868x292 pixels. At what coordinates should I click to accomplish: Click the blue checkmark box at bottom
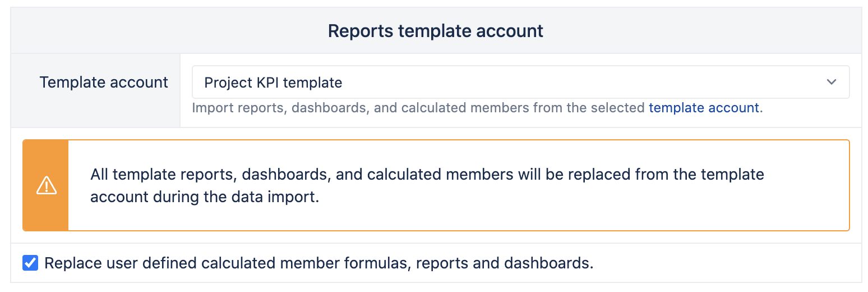tap(30, 263)
